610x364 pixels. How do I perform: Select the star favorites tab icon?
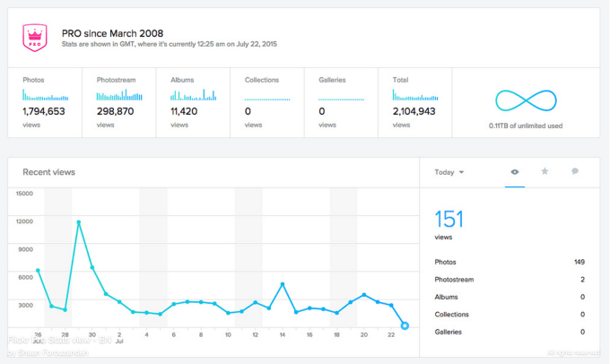pos(545,171)
